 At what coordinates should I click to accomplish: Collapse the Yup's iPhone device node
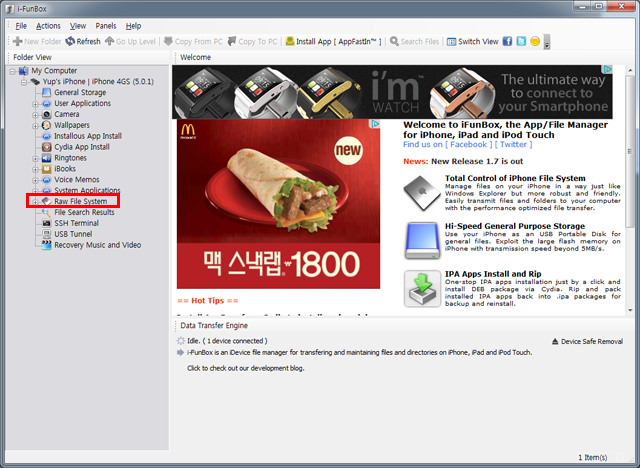point(24,82)
